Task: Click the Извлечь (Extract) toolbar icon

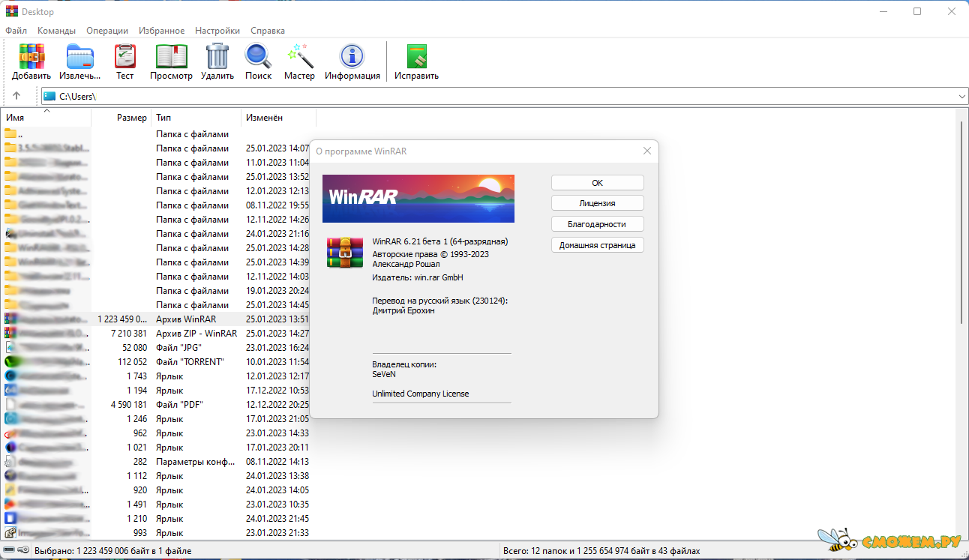Action: tap(80, 61)
